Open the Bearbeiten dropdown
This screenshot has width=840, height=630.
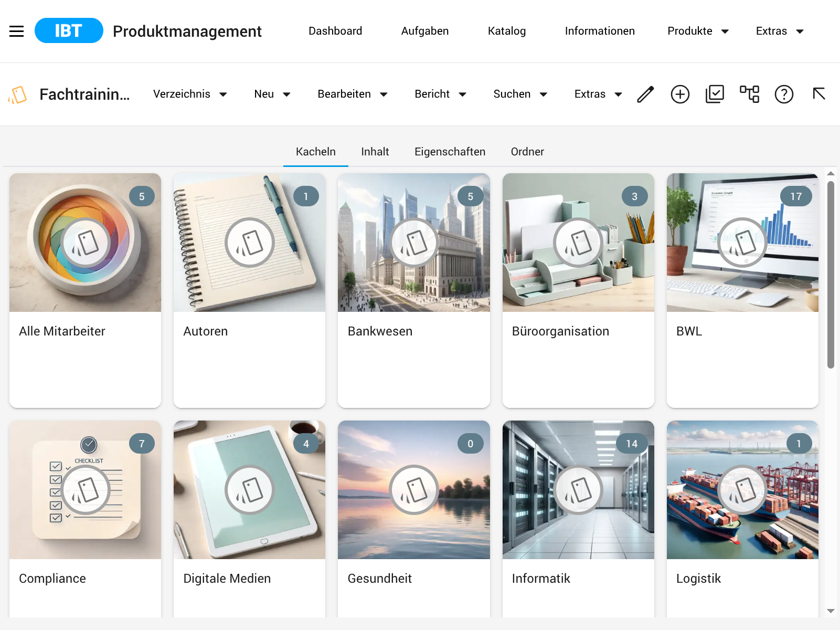353,94
